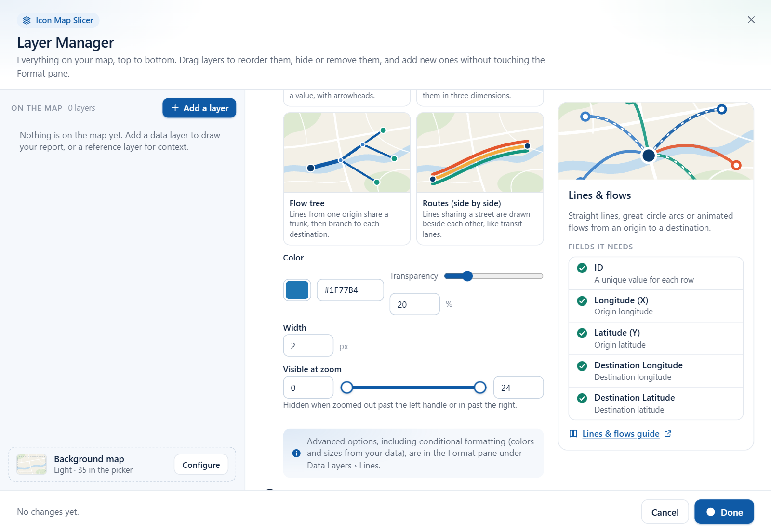The image size is (771, 532).
Task: Click the Cancel button
Action: coord(665,512)
